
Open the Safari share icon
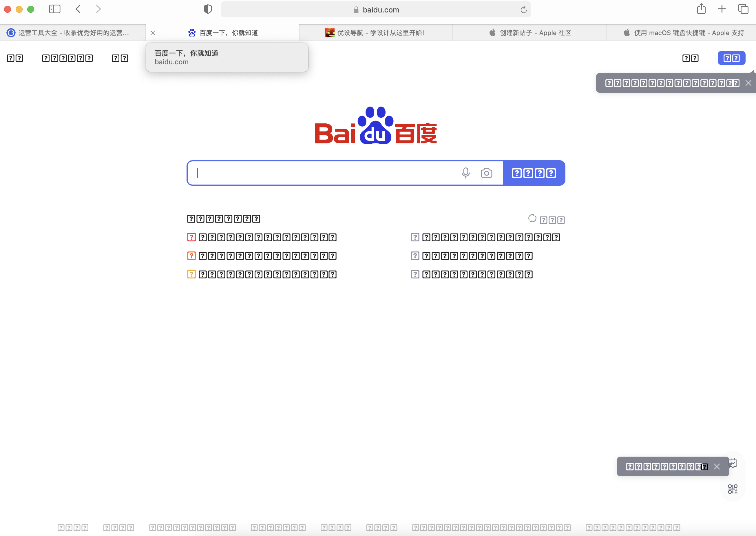click(701, 9)
